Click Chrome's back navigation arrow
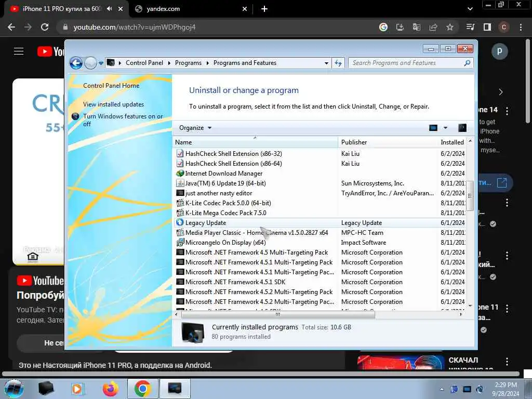532x399 pixels. (x=11, y=27)
